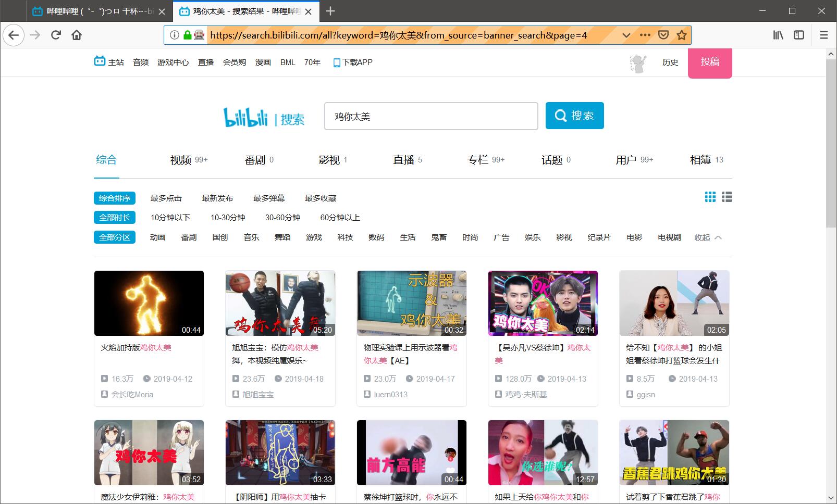
Task: Click the page's vertical scrollbar thumb
Action: tap(831, 143)
